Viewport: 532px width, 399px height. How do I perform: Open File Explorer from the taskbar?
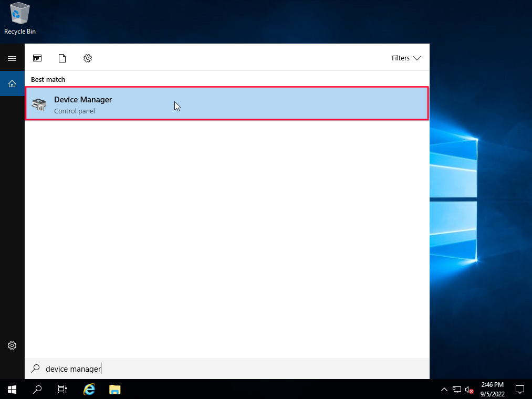(x=114, y=390)
